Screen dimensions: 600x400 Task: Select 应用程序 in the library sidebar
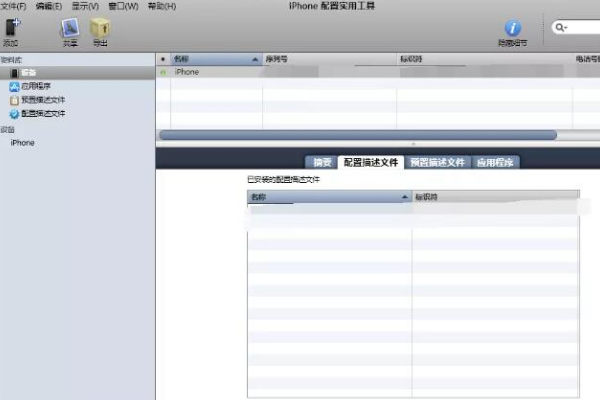[x=36, y=87]
